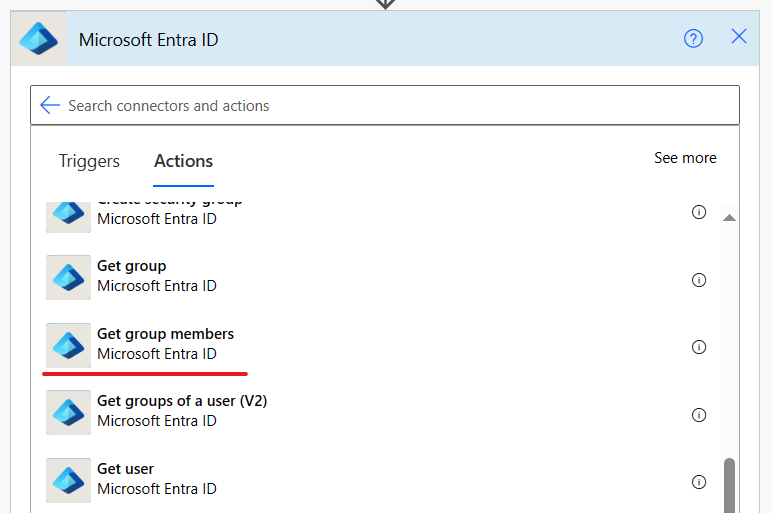The width and height of the screenshot is (772, 513).
Task: Click the Microsoft Entra ID panel title
Action: click(148, 40)
